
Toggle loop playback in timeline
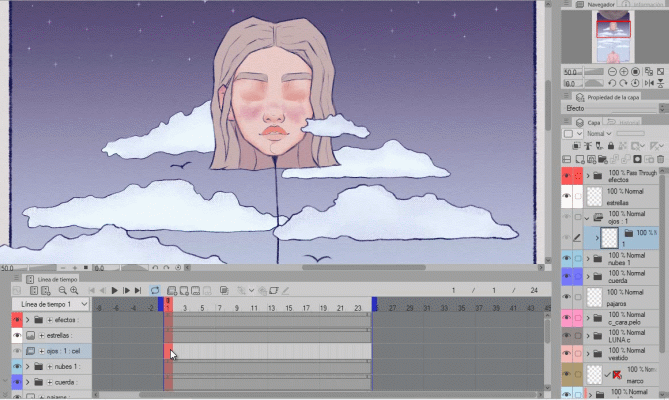tap(154, 290)
